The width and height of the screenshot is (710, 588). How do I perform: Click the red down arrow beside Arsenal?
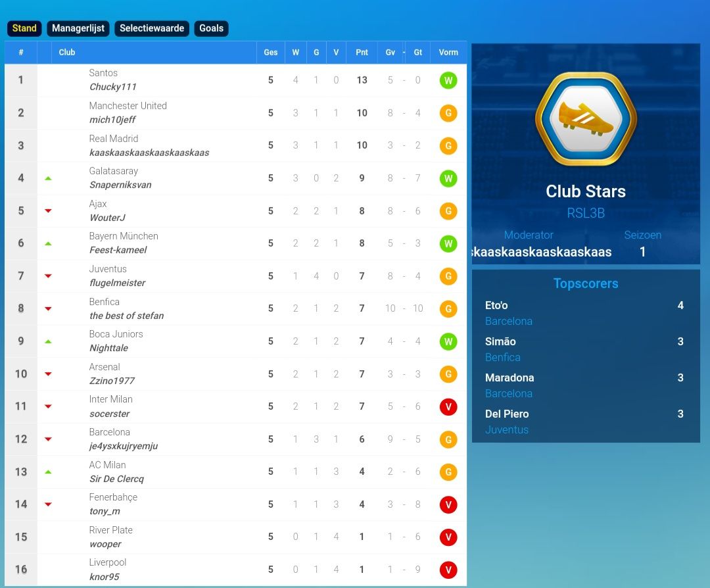click(x=48, y=374)
